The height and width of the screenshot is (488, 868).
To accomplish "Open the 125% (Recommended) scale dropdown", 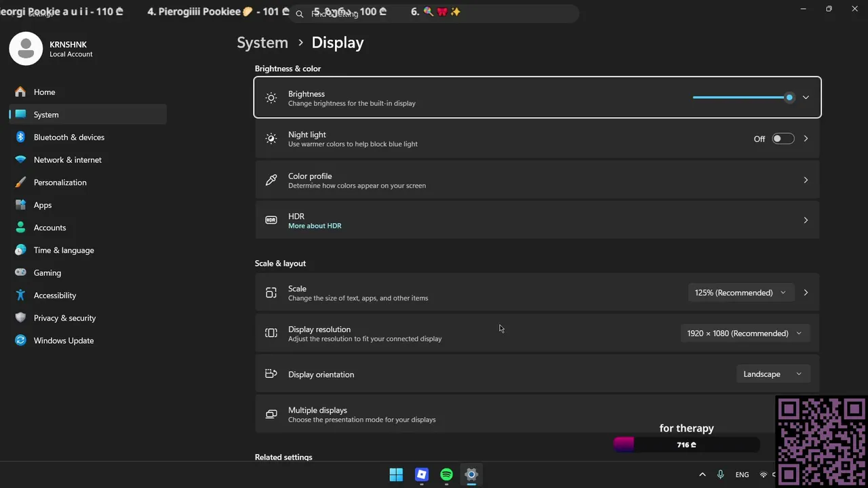I will (740, 293).
